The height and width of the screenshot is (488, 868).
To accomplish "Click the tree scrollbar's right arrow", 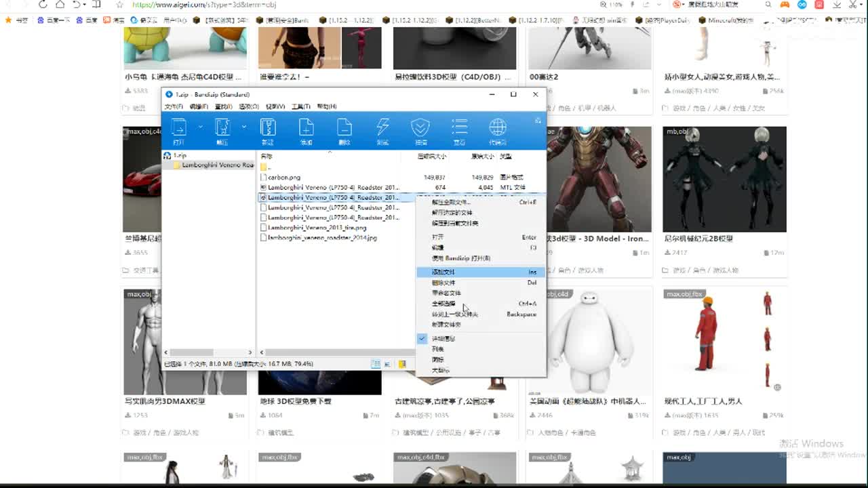I will tap(250, 352).
